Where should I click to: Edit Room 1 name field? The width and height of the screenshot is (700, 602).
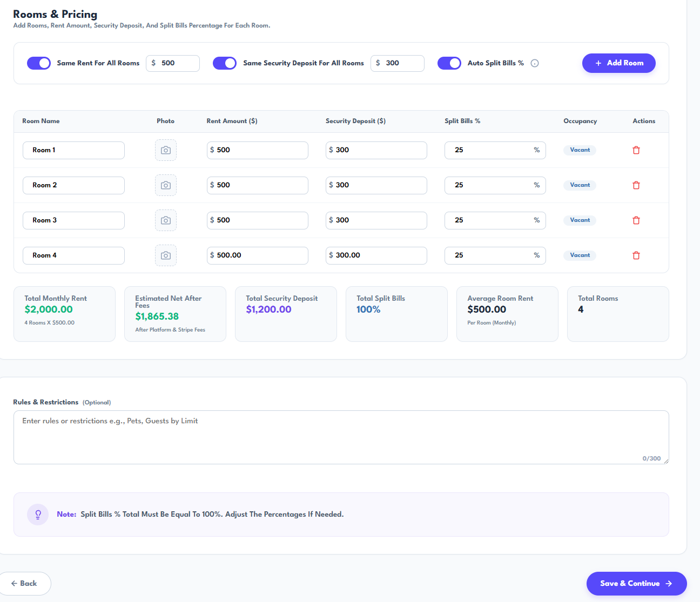pyautogui.click(x=73, y=150)
